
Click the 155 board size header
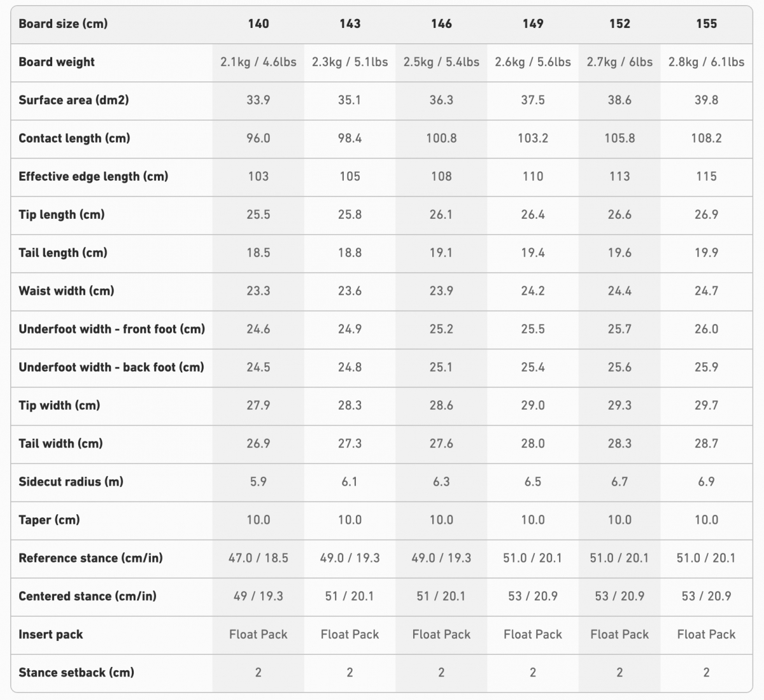(706, 24)
